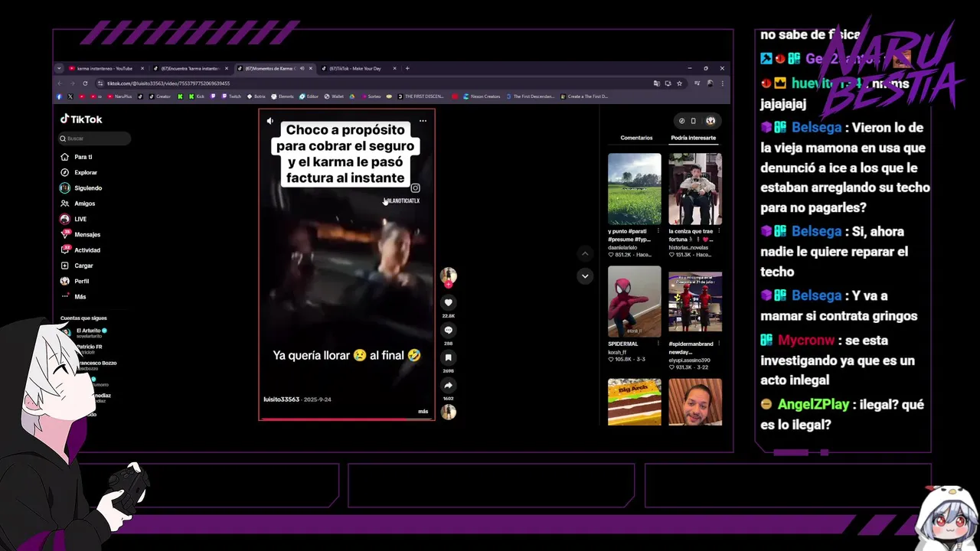Open korah_ff creator link
The image size is (980, 551).
(616, 352)
